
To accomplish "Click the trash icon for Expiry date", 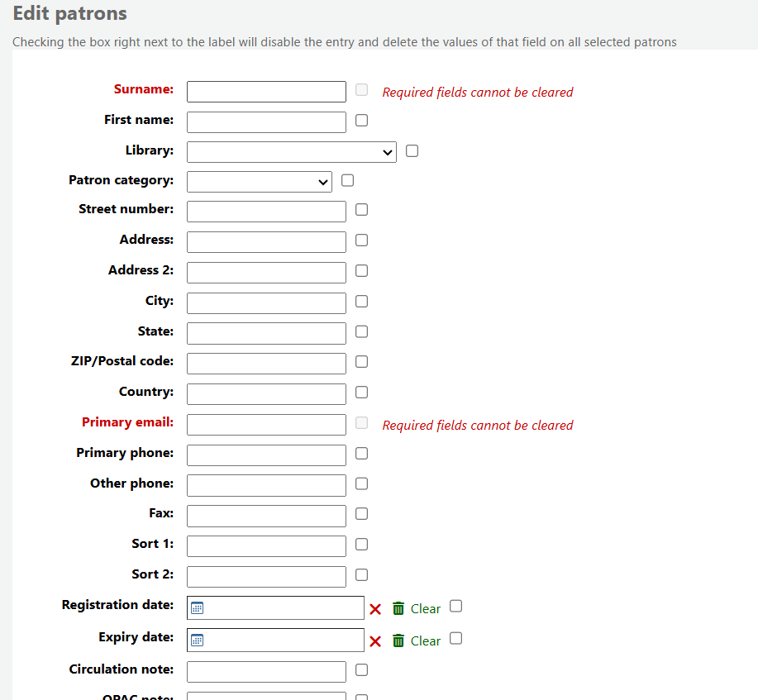I will click(x=398, y=640).
